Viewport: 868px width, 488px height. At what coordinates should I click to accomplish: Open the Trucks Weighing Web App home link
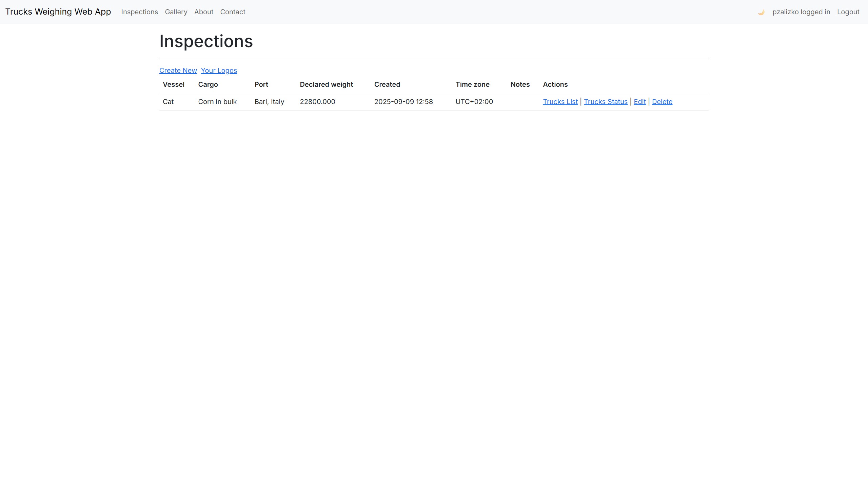pyautogui.click(x=58, y=12)
